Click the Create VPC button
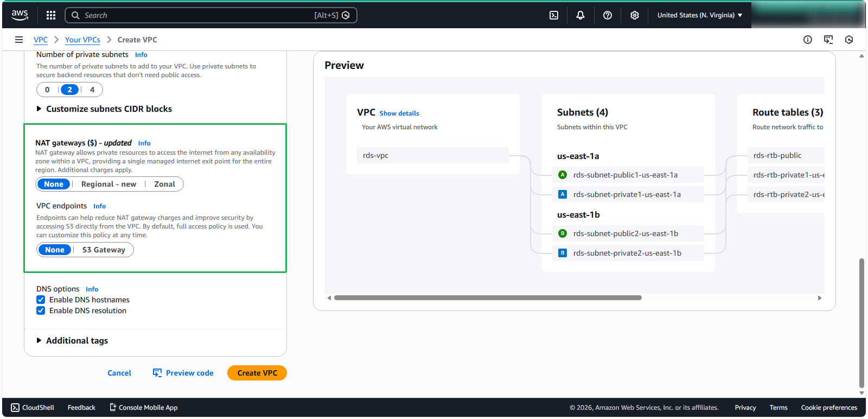The height and width of the screenshot is (419, 868). 257,373
